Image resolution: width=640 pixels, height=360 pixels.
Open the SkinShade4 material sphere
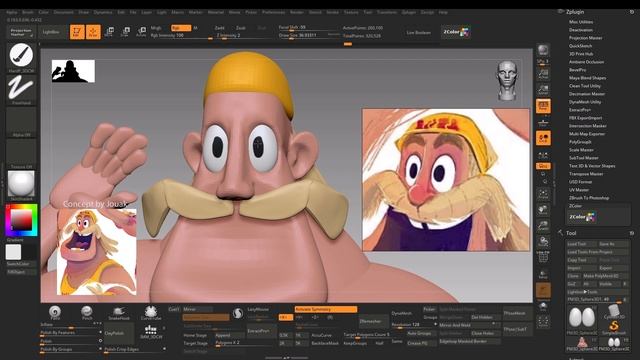point(21,184)
